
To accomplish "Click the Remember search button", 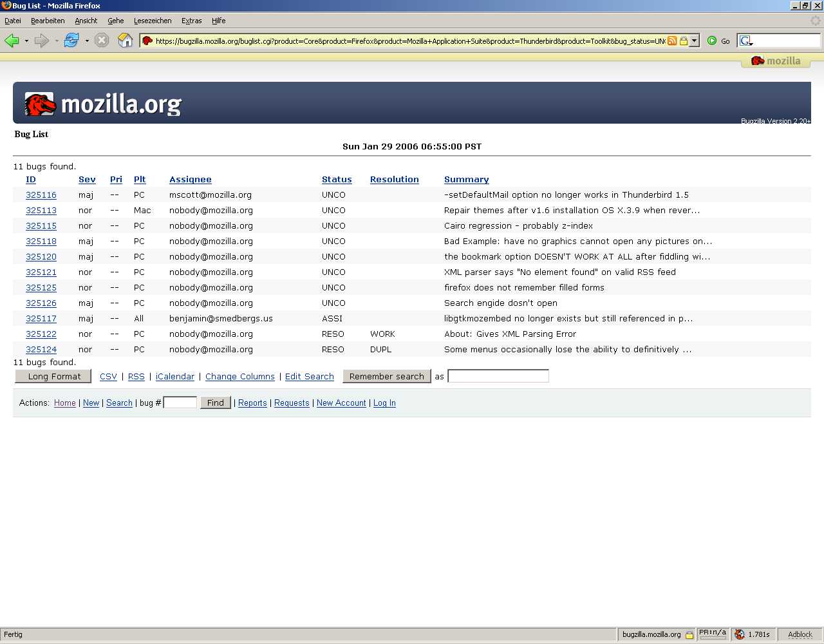I will click(x=386, y=376).
